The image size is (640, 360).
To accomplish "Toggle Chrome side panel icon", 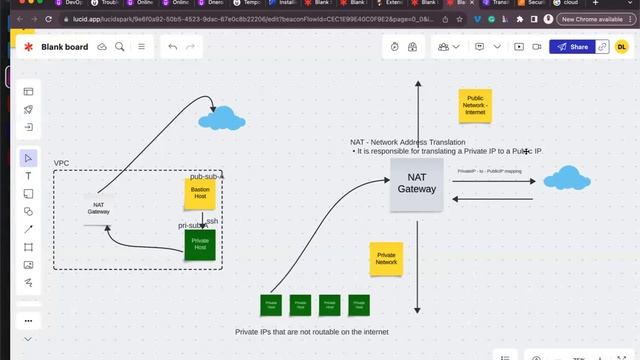I will (534, 19).
